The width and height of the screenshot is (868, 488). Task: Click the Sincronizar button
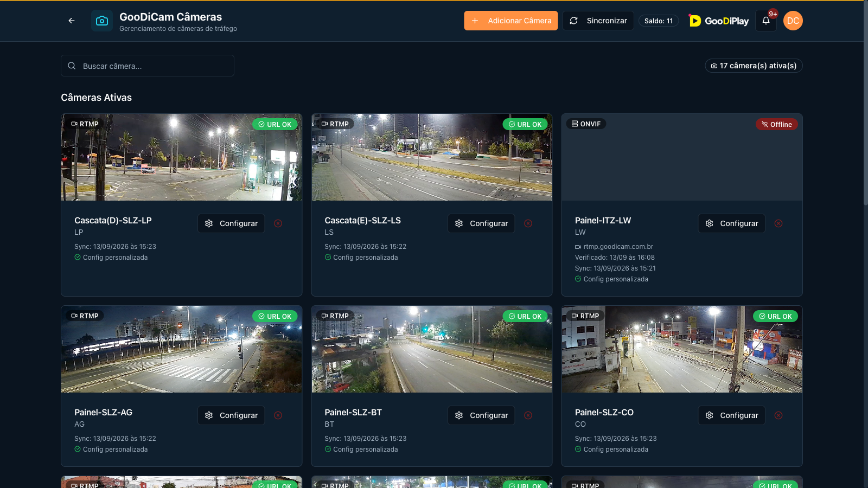click(x=598, y=21)
